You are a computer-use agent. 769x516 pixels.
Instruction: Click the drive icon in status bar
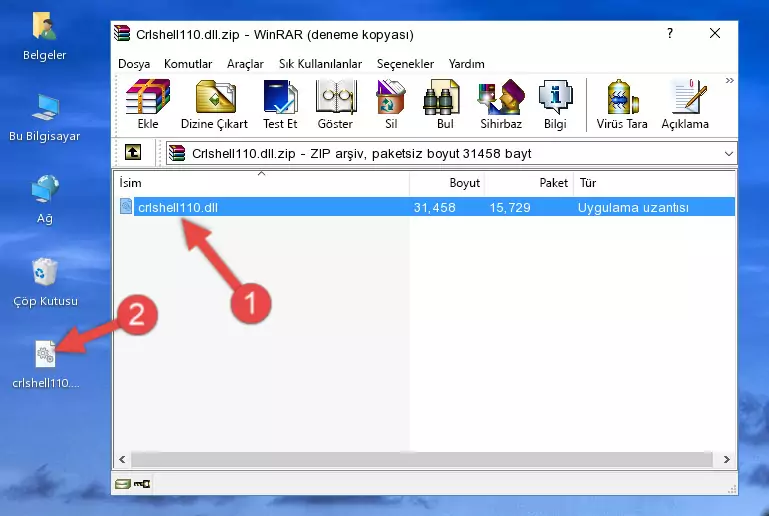tap(123, 484)
